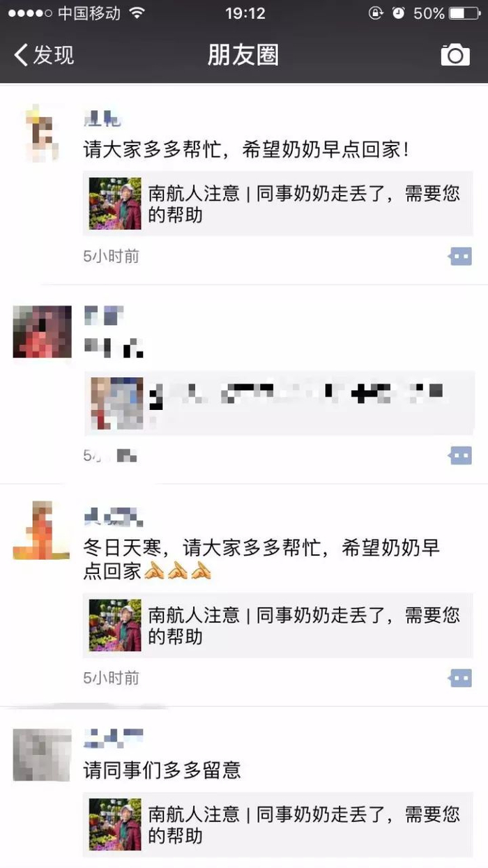View fourth poster's gray avatar
488x868 pixels.
click(42, 755)
